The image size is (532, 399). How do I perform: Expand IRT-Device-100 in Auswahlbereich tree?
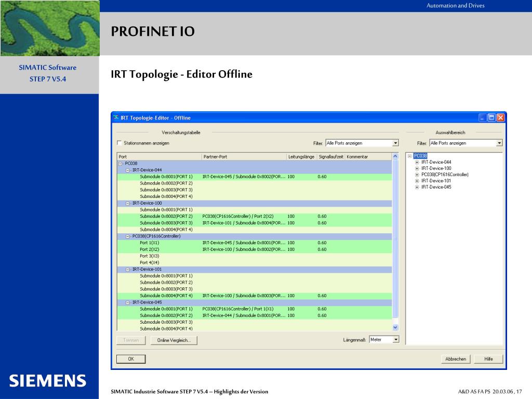point(417,168)
